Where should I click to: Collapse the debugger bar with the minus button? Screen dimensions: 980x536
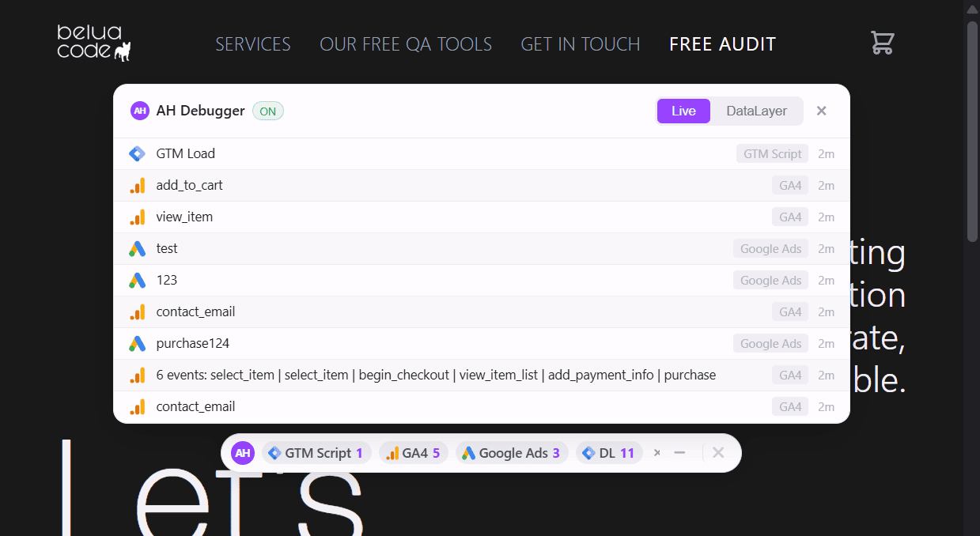[679, 452]
